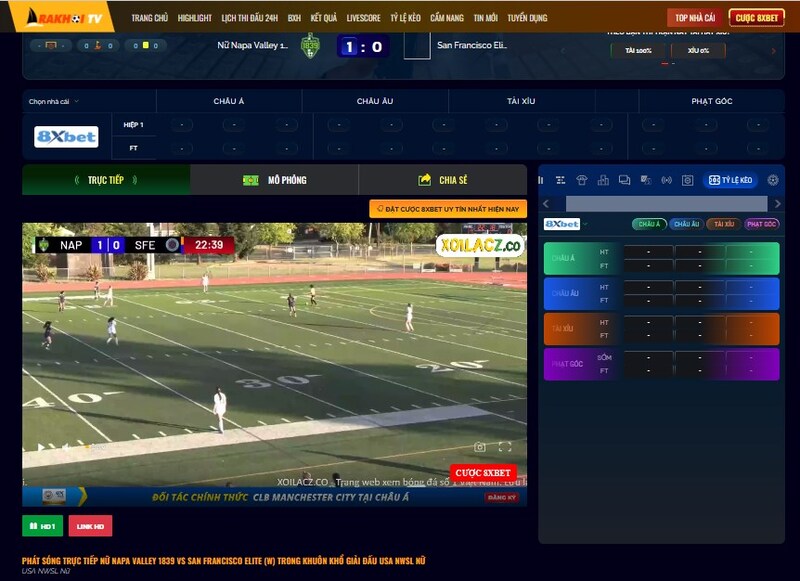
Task: Click the Đăng Ký banner button
Action: pos(502,497)
